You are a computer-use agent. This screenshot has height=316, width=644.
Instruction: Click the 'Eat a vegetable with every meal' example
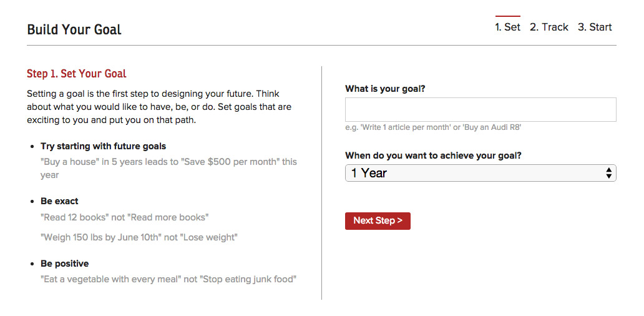(x=168, y=279)
